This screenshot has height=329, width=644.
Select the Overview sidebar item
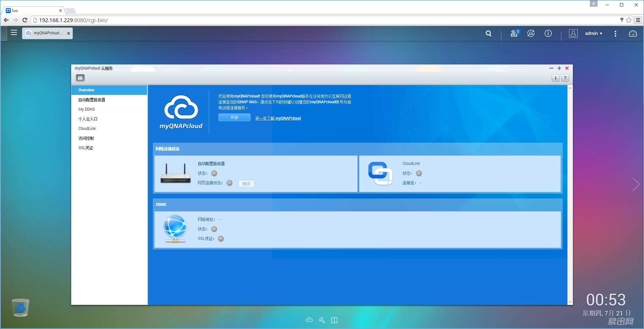109,90
